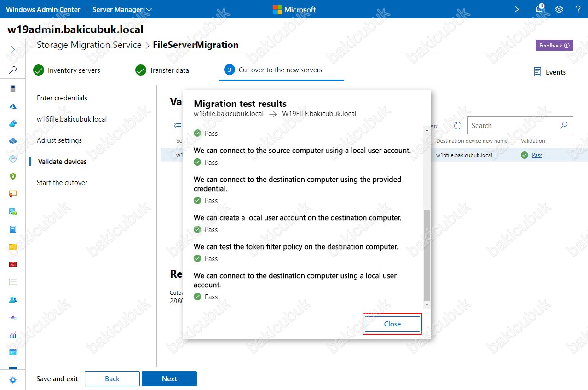Open the blue book tool icon

point(13,229)
